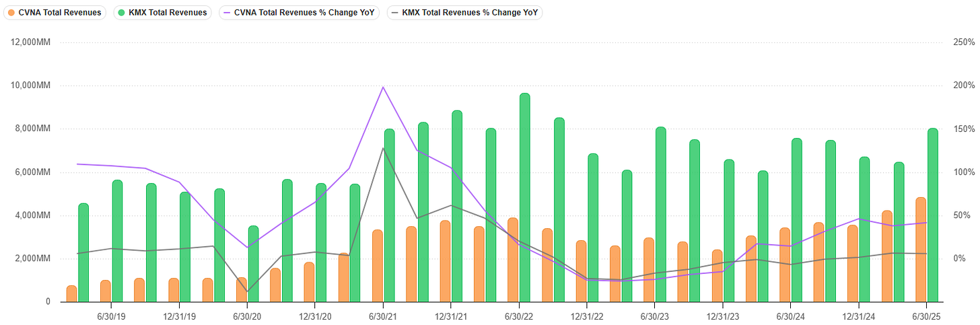Click the 200% right axis label
The width and height of the screenshot is (980, 325).
[964, 85]
